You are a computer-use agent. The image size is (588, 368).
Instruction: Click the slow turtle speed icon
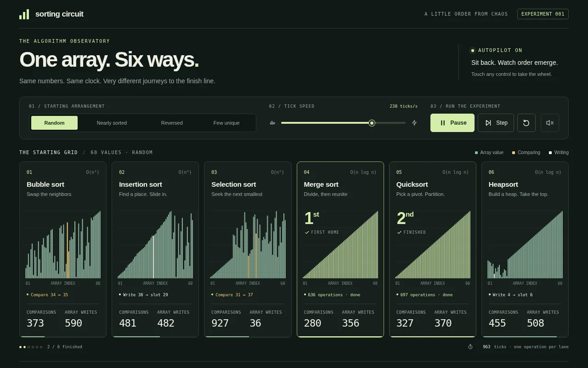(272, 123)
